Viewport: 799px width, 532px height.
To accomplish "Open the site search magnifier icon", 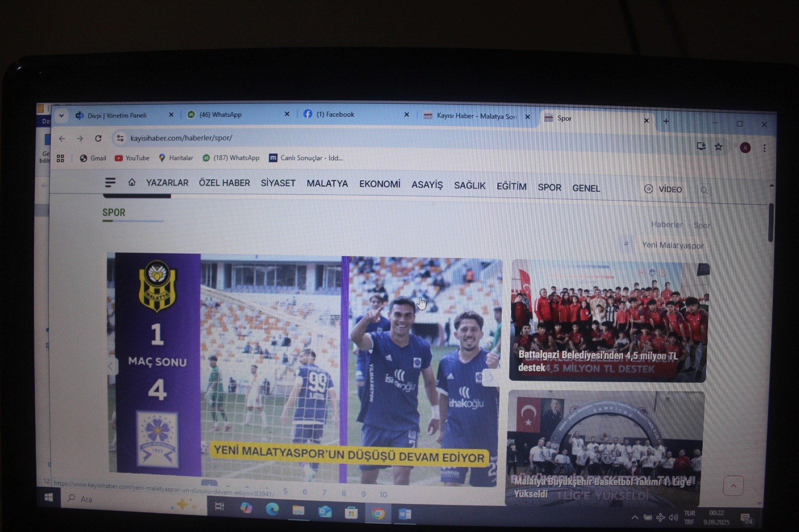I will point(704,190).
